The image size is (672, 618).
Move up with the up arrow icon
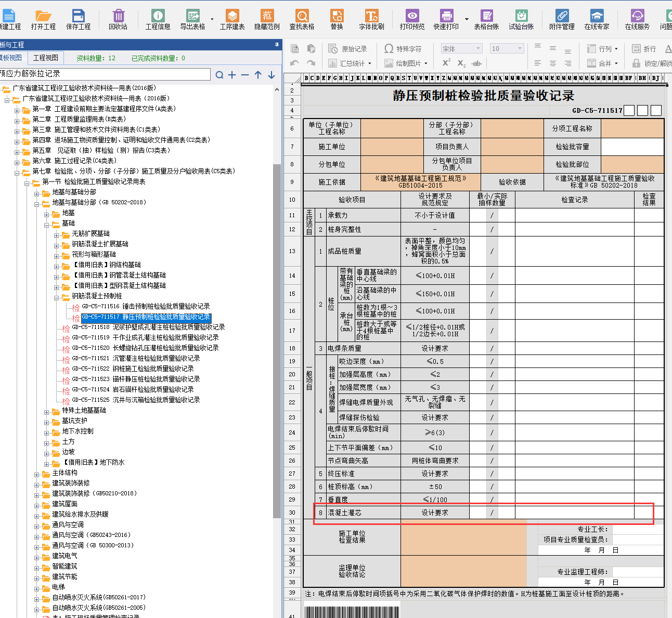pos(258,75)
